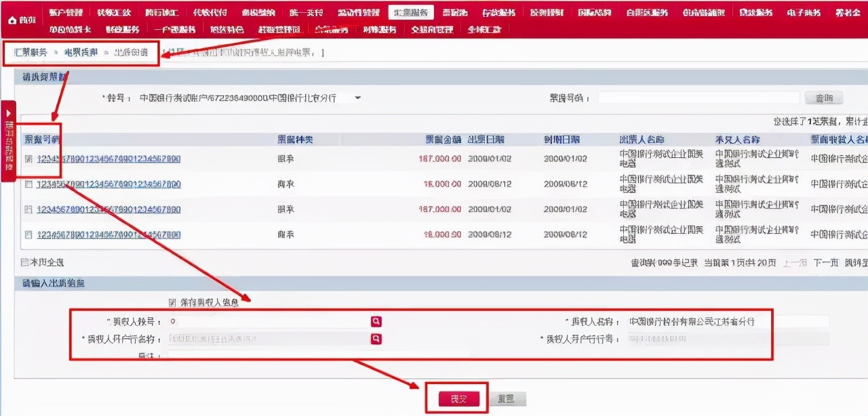Click the 票据号码 bill number input field
868x416 pixels.
pyautogui.click(x=698, y=97)
